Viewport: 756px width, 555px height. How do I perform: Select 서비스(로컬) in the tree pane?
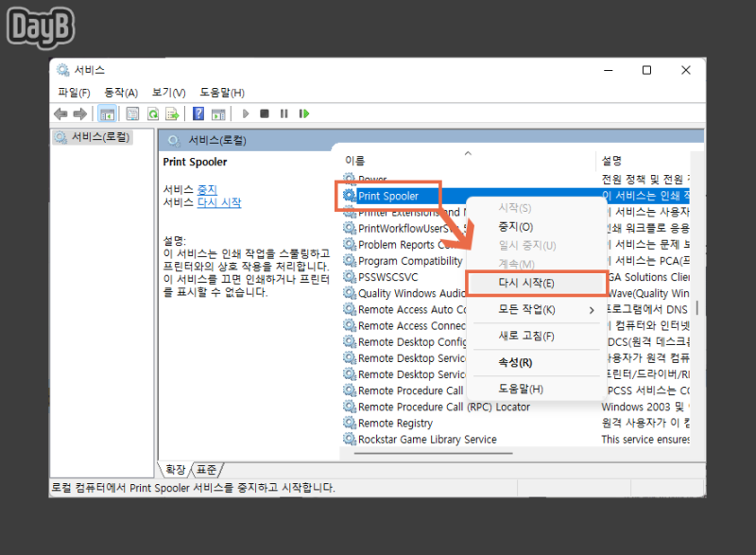[93, 137]
